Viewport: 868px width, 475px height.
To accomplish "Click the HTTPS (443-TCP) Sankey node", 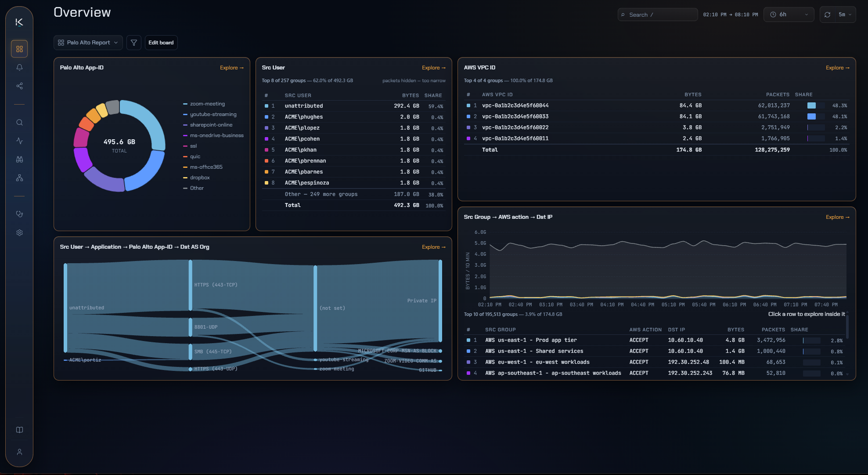I will (191, 285).
